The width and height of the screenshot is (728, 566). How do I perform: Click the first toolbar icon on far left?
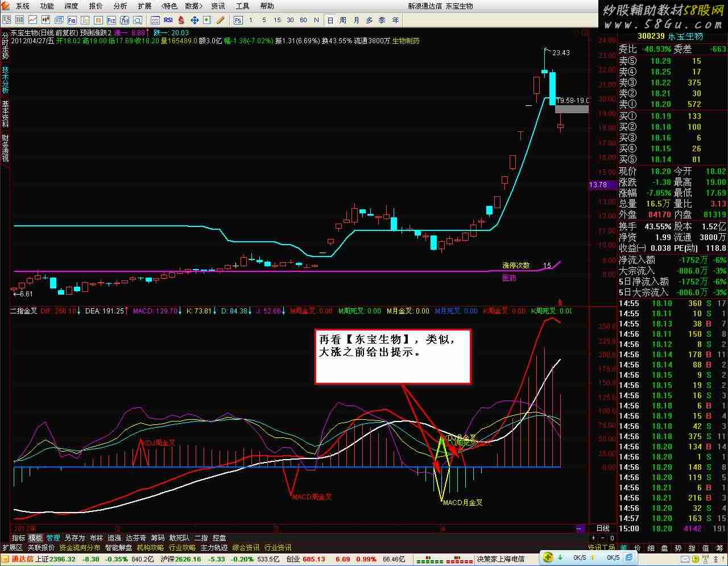[x=6, y=20]
